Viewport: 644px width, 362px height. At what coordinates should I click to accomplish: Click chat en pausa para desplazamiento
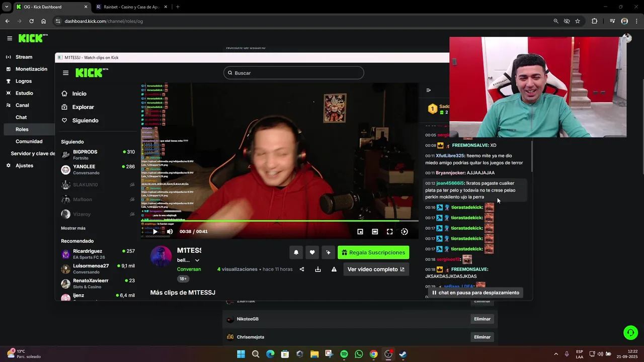coord(475,293)
